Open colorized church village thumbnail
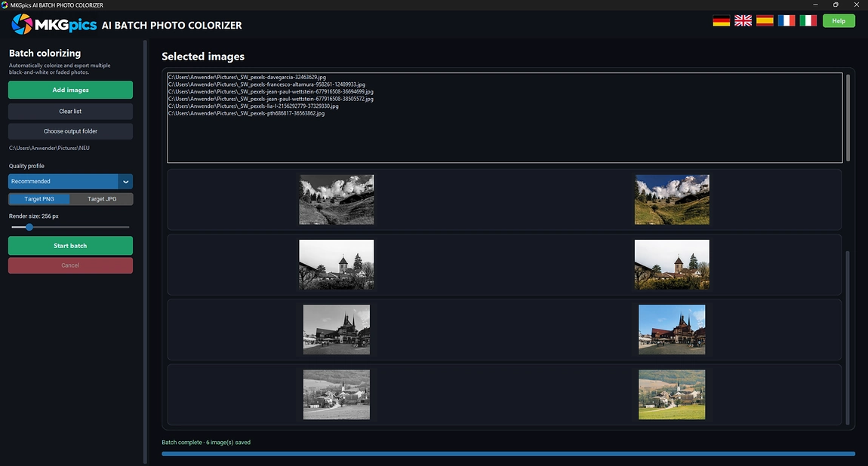868x466 pixels. point(672,264)
